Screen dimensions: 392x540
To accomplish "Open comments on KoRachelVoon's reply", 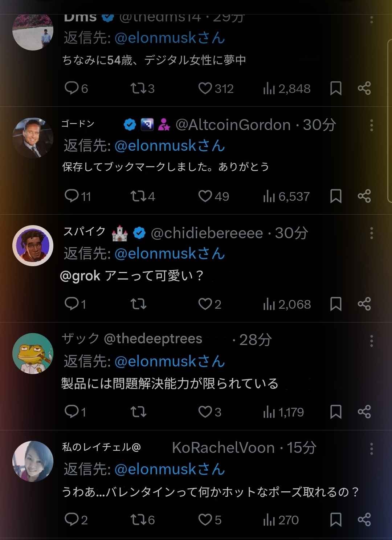I will click(x=72, y=520).
